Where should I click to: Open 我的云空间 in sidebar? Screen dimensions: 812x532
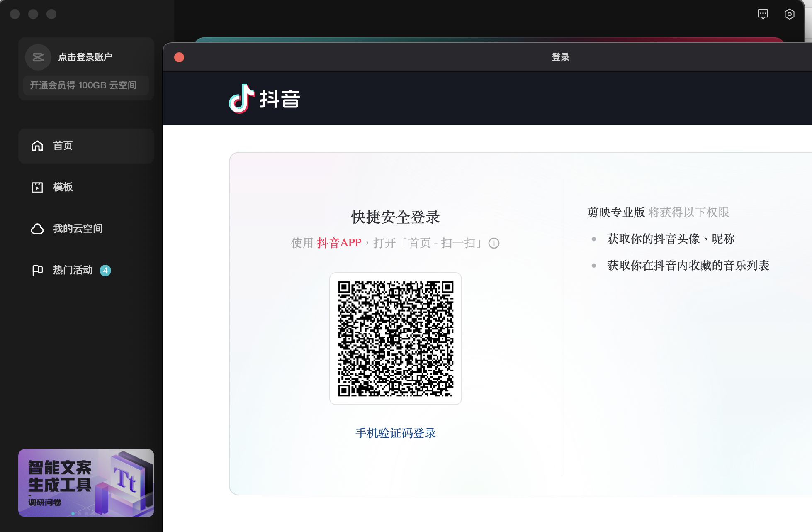(78, 229)
